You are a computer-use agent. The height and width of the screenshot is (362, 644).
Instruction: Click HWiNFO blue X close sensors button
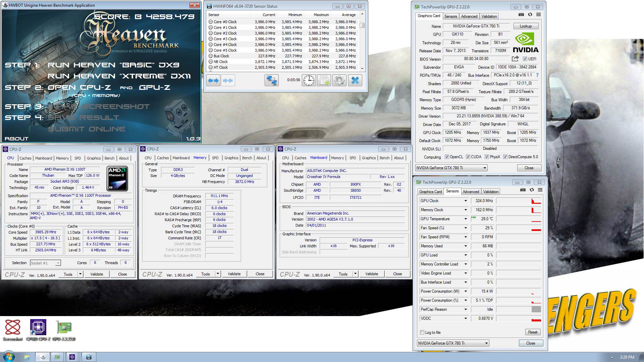click(355, 80)
